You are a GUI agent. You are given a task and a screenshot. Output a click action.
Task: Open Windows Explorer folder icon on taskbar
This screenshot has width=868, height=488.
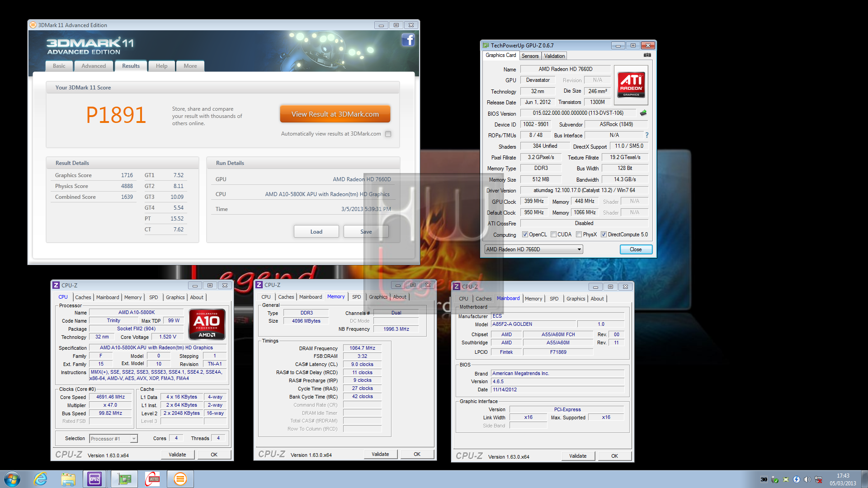coord(68,479)
